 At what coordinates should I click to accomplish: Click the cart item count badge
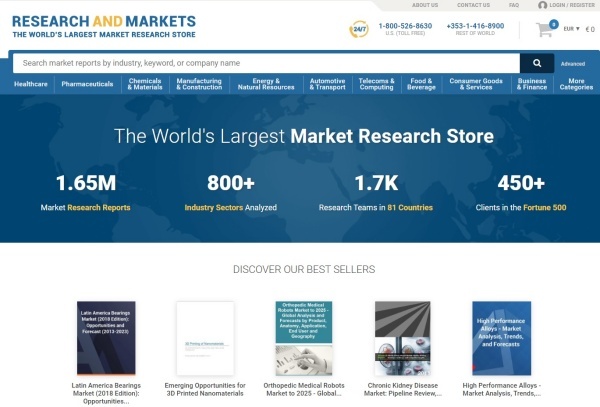(553, 24)
